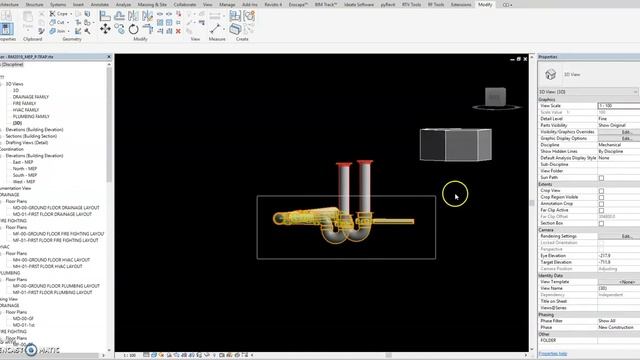
Task: Select the Measure Between Two References tool
Action: 215,29
